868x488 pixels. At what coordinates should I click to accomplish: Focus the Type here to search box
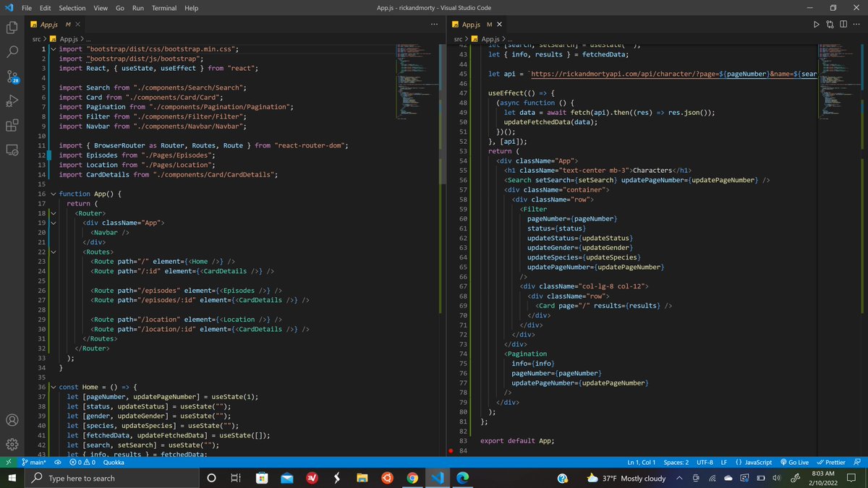pyautogui.click(x=111, y=478)
